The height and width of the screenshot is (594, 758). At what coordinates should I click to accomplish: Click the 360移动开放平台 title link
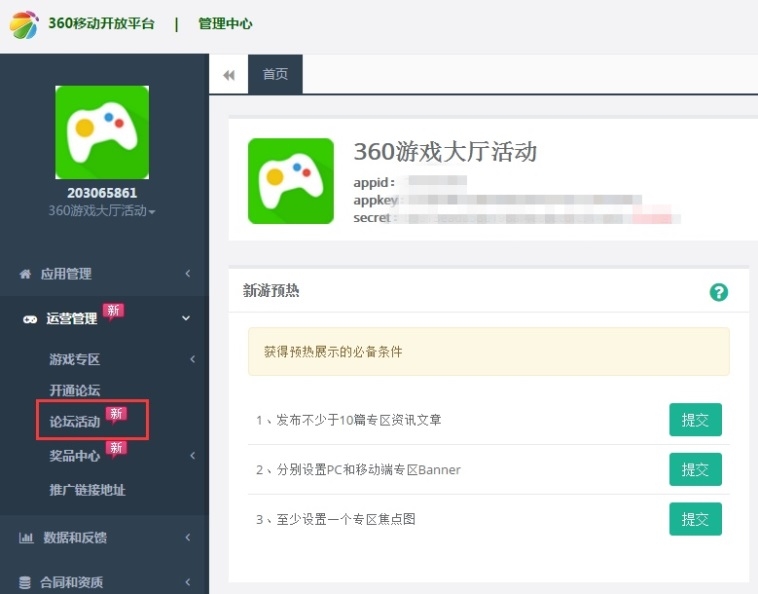(x=102, y=23)
